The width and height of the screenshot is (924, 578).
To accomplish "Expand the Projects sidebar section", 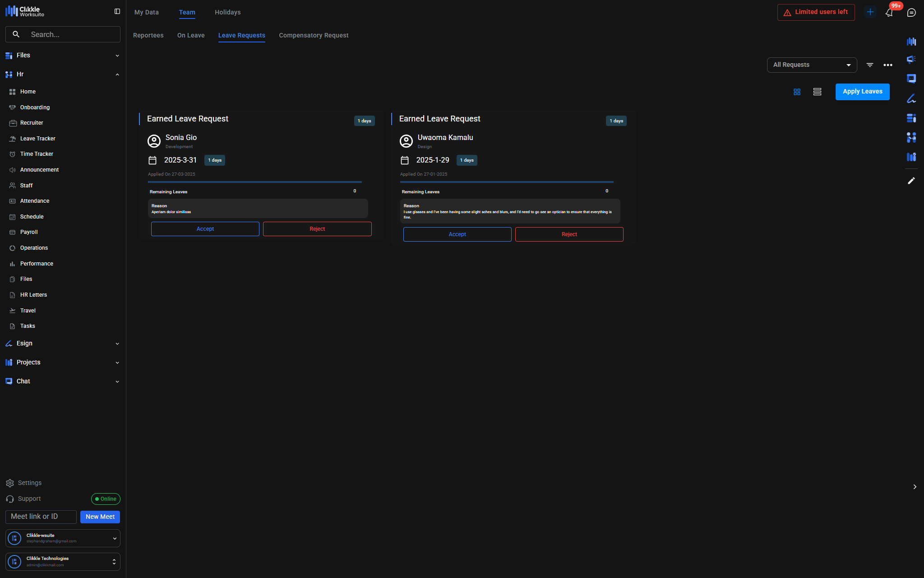I will click(x=117, y=363).
